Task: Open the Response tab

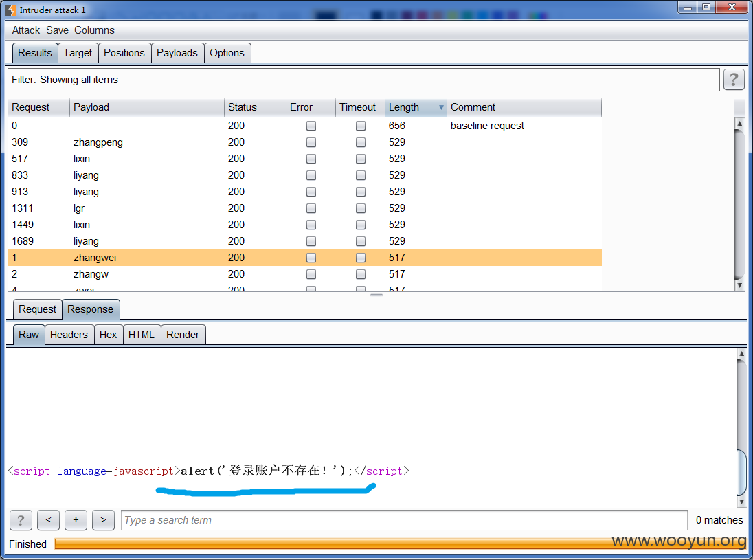Action: click(90, 309)
